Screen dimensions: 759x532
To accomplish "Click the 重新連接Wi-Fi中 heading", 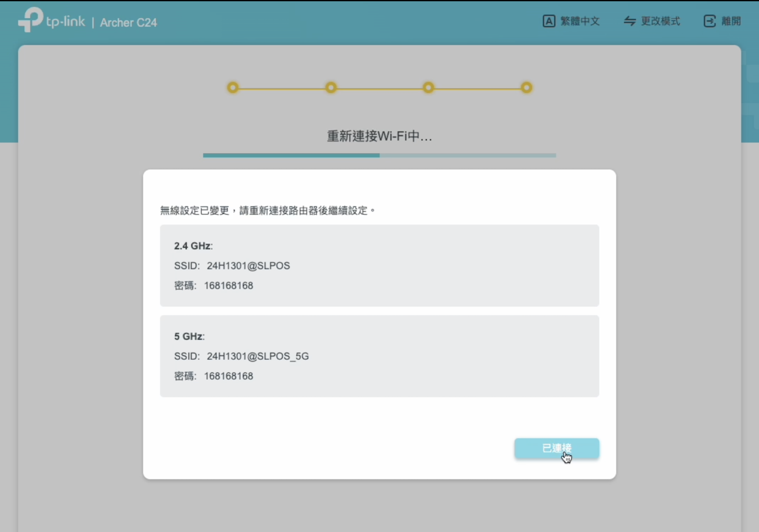I will pyautogui.click(x=379, y=136).
